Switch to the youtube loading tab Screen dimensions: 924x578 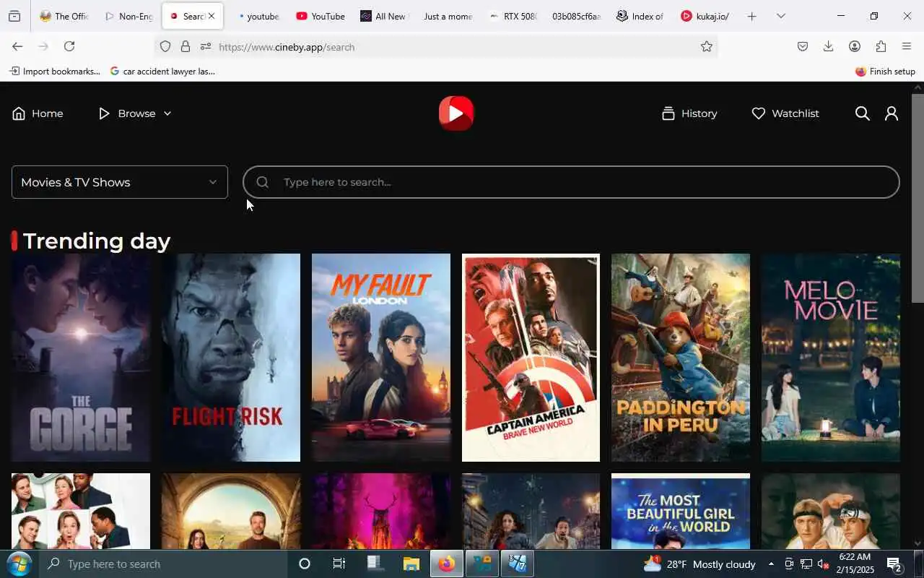(x=258, y=16)
